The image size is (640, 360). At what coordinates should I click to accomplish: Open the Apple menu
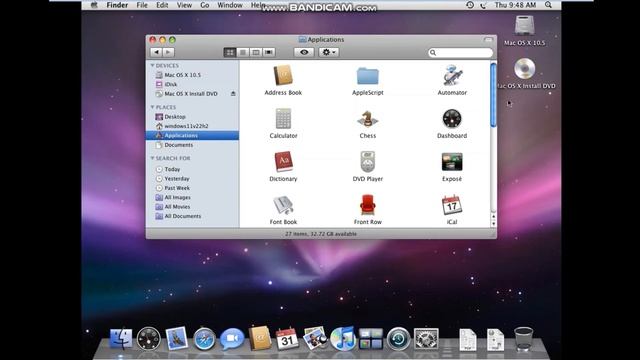94,5
